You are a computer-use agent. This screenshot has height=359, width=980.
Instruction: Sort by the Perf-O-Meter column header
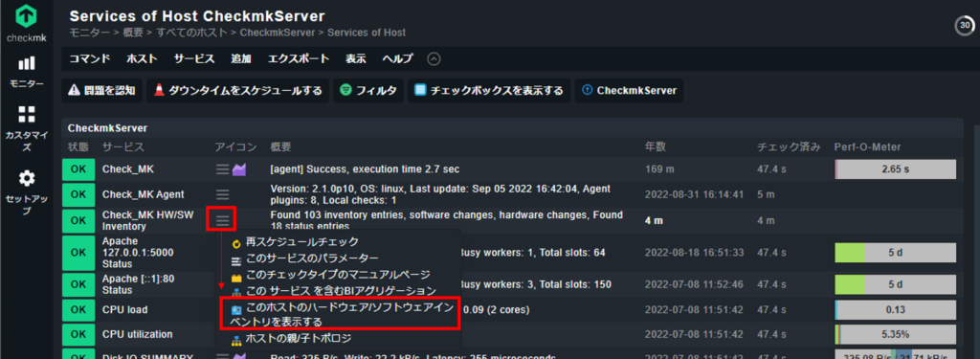[x=867, y=147]
